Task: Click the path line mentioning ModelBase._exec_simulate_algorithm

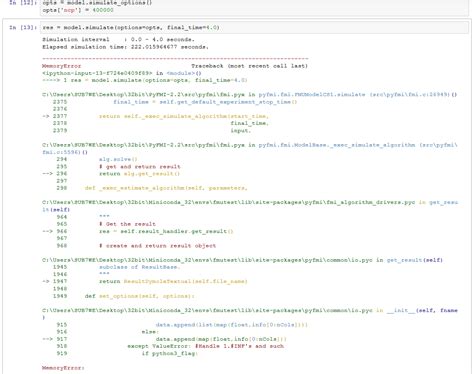Action: 250,148
